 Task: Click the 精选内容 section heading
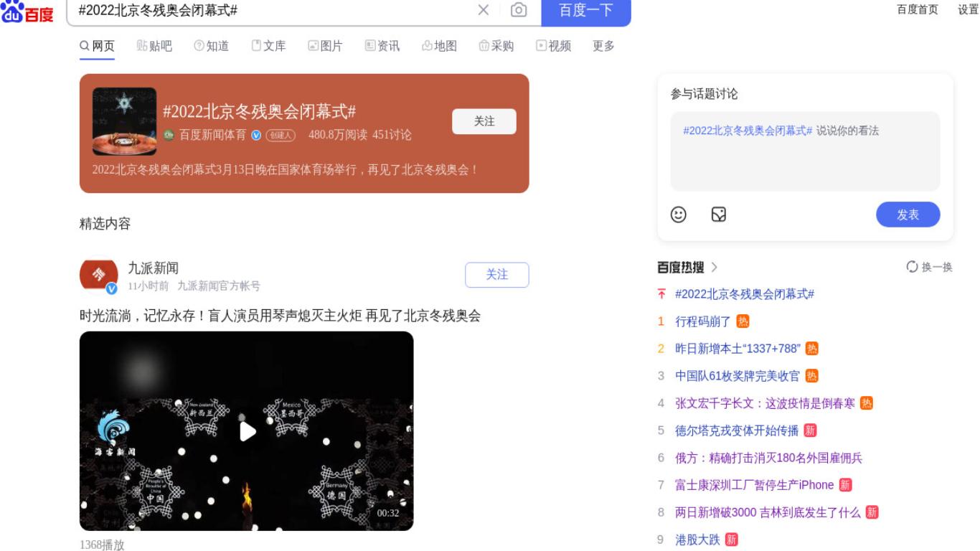pos(105,224)
